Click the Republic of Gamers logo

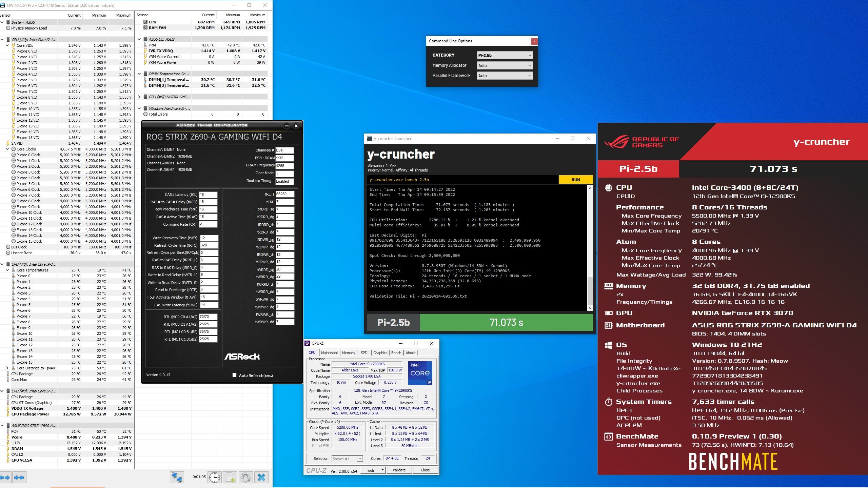pyautogui.click(x=642, y=142)
